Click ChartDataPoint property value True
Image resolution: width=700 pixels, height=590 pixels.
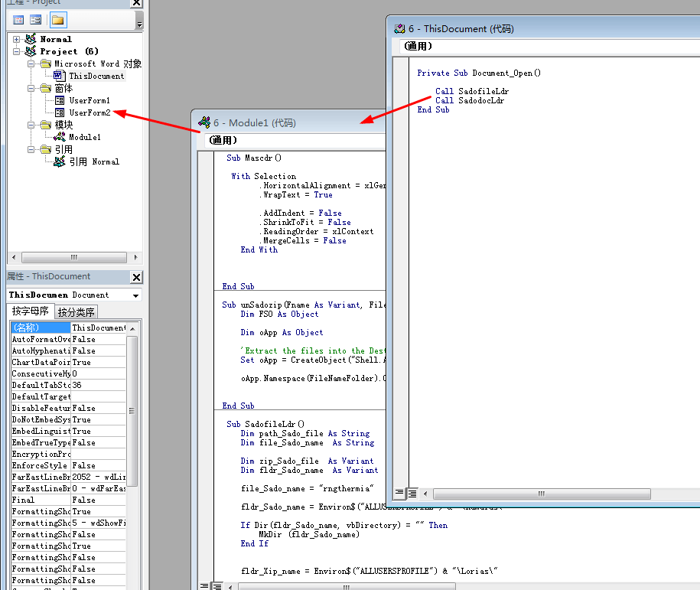pyautogui.click(x=99, y=362)
